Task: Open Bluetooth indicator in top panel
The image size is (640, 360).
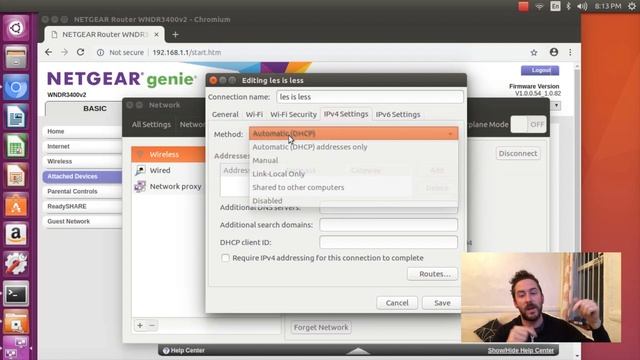Action: [568, 6]
